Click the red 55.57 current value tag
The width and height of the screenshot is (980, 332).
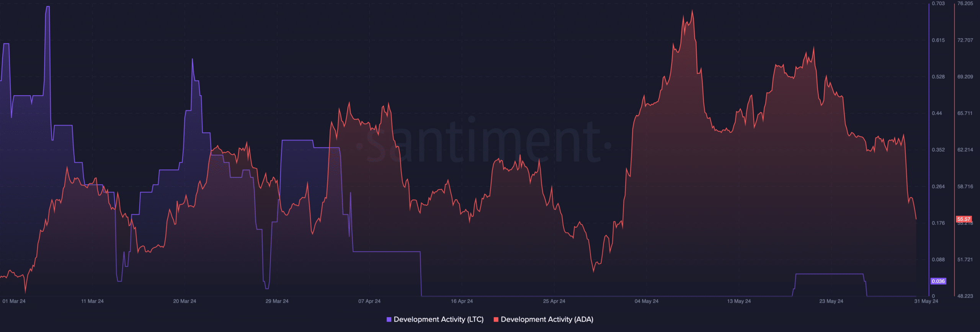click(964, 219)
